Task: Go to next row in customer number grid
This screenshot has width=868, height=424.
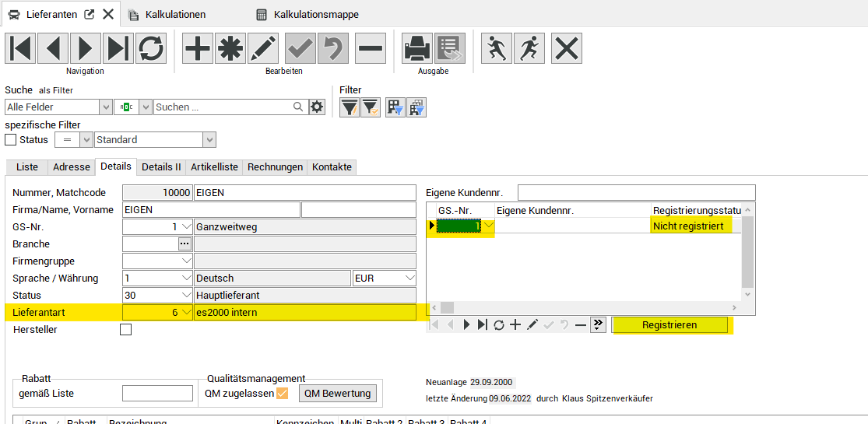Action: click(x=466, y=325)
